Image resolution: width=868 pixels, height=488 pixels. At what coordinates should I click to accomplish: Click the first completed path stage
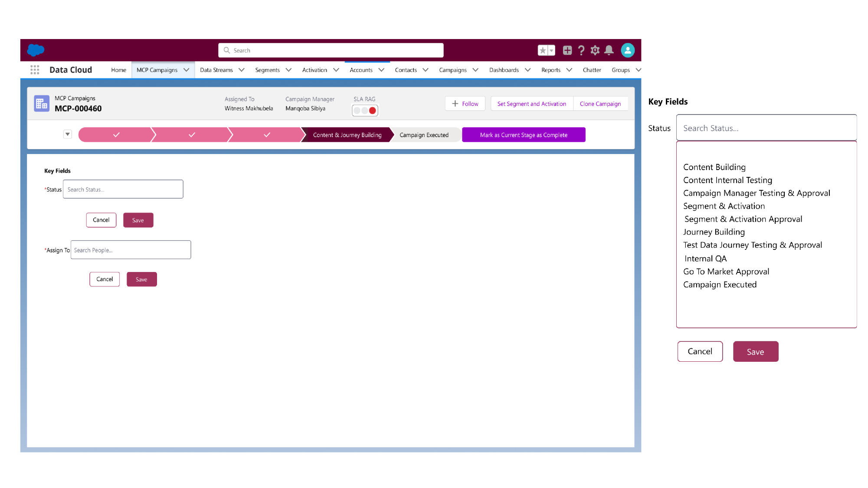pyautogui.click(x=116, y=135)
